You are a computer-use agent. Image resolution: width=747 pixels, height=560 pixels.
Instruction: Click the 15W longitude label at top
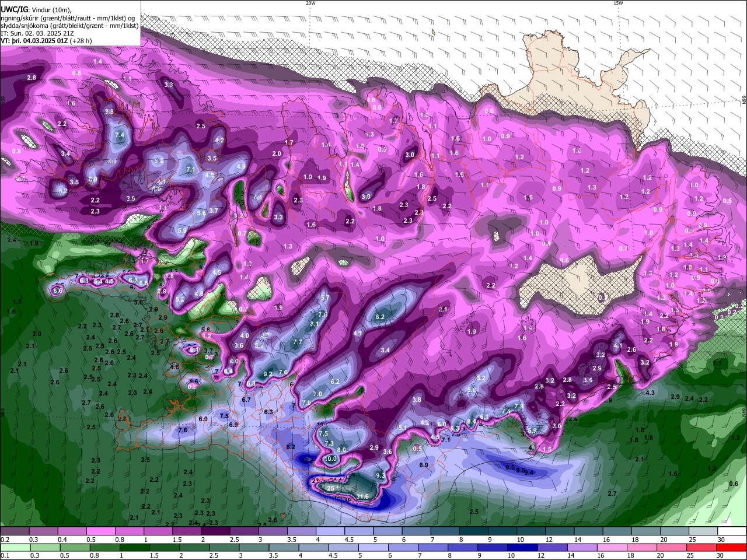click(x=618, y=3)
